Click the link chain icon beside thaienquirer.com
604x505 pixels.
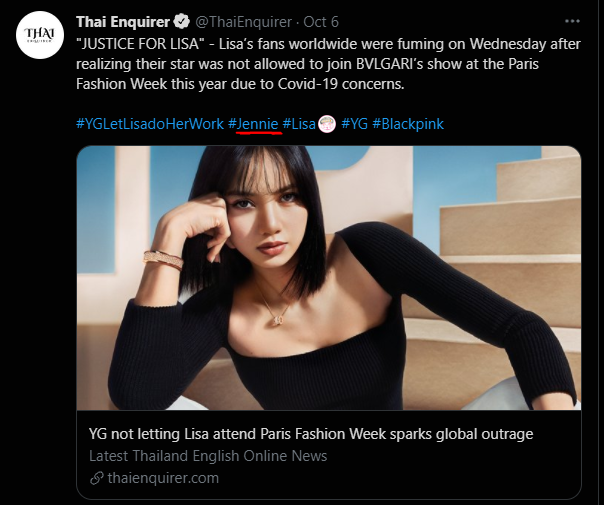point(96,478)
